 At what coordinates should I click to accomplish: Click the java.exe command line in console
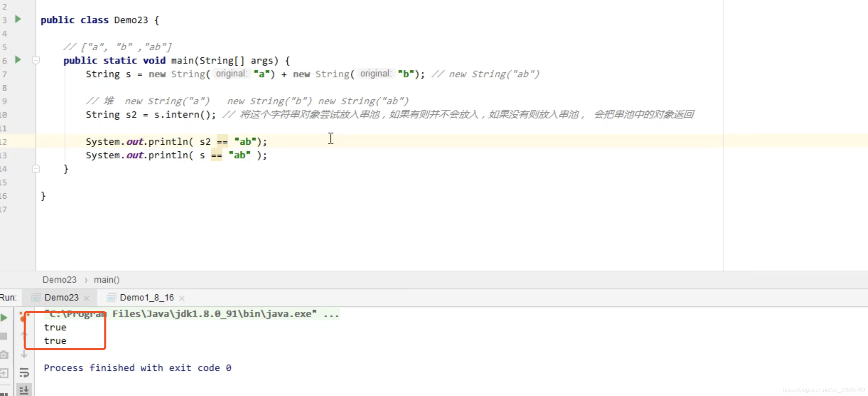[x=191, y=314]
